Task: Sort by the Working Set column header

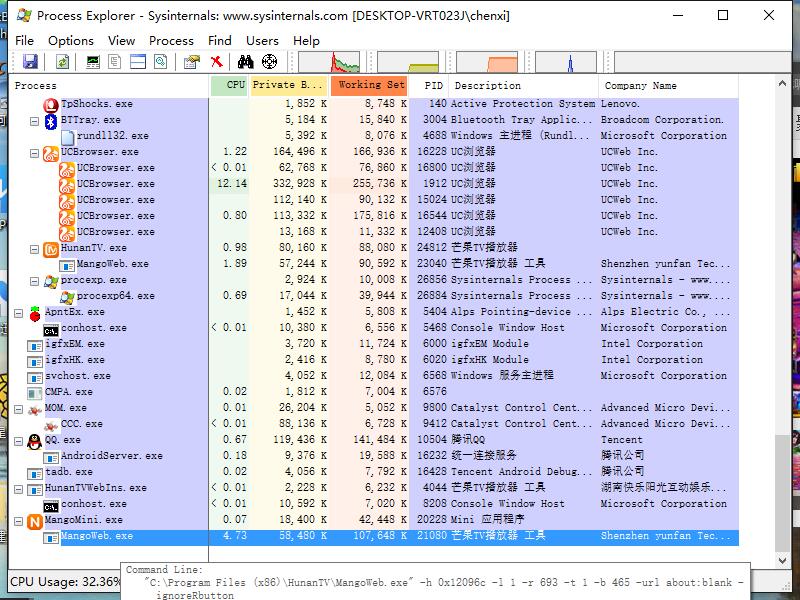Action: [369, 86]
